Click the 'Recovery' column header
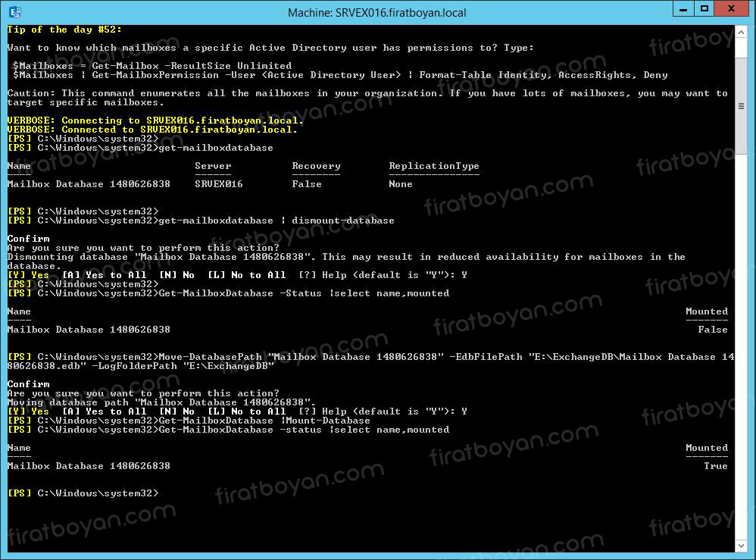 (317, 166)
